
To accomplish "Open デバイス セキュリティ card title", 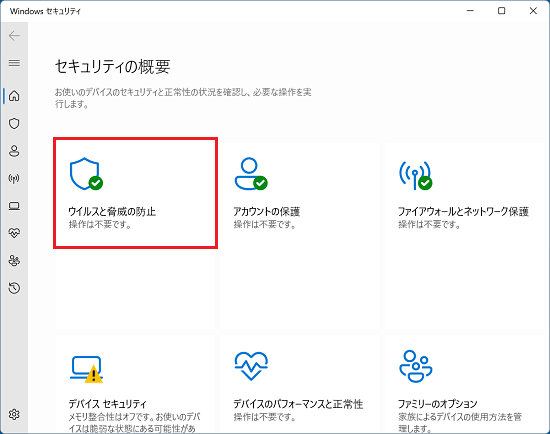I will pos(107,404).
